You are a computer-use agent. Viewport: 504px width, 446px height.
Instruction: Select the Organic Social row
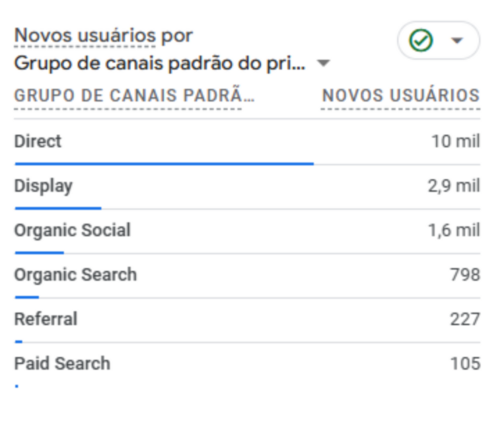point(72,231)
